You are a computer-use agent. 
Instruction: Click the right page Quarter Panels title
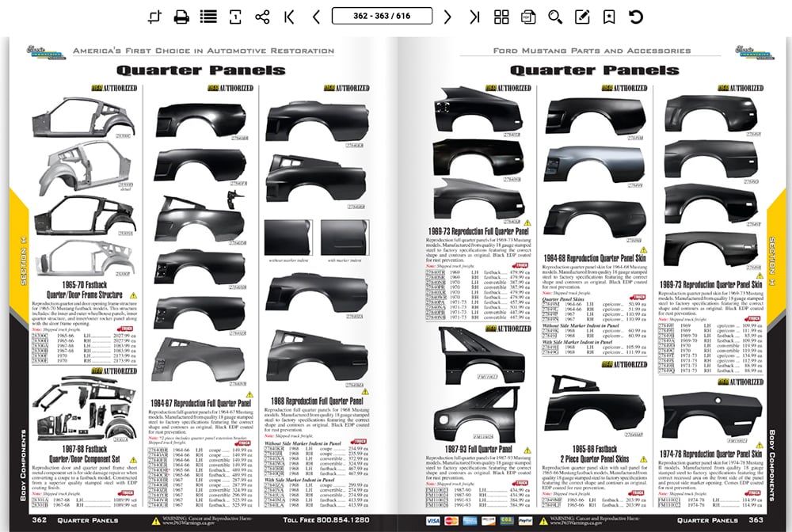(x=595, y=70)
